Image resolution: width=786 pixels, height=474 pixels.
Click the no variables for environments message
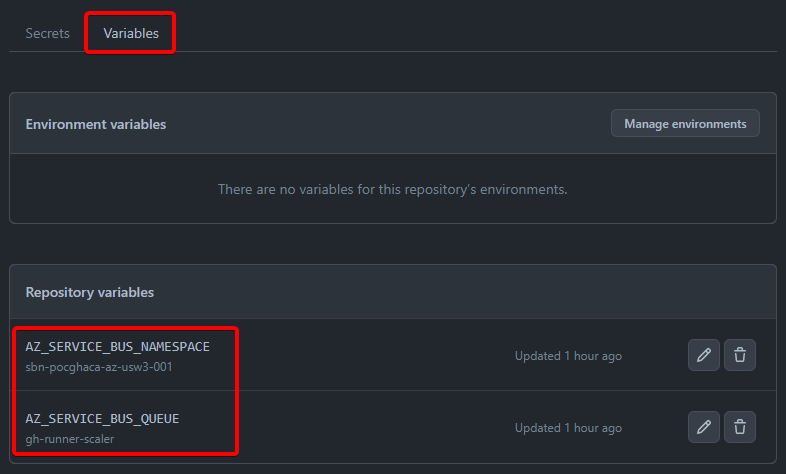(393, 189)
